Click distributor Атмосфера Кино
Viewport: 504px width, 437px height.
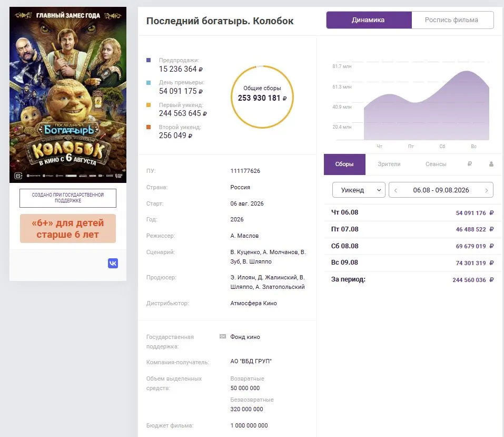(254, 303)
